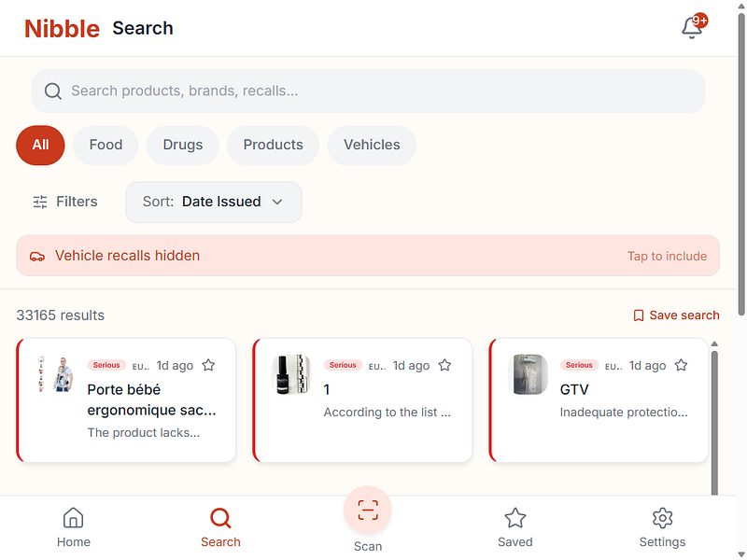Filter results by Products category

click(x=273, y=145)
